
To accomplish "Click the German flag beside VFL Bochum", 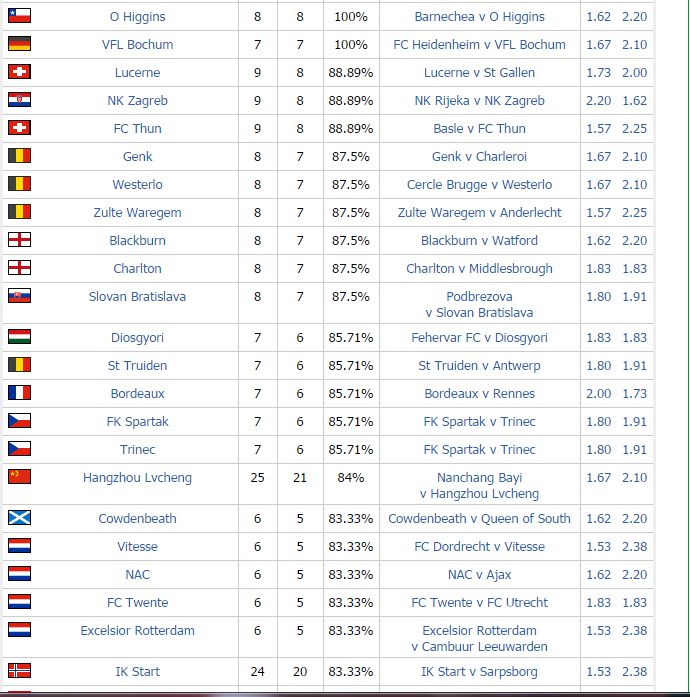I will (x=20, y=44).
